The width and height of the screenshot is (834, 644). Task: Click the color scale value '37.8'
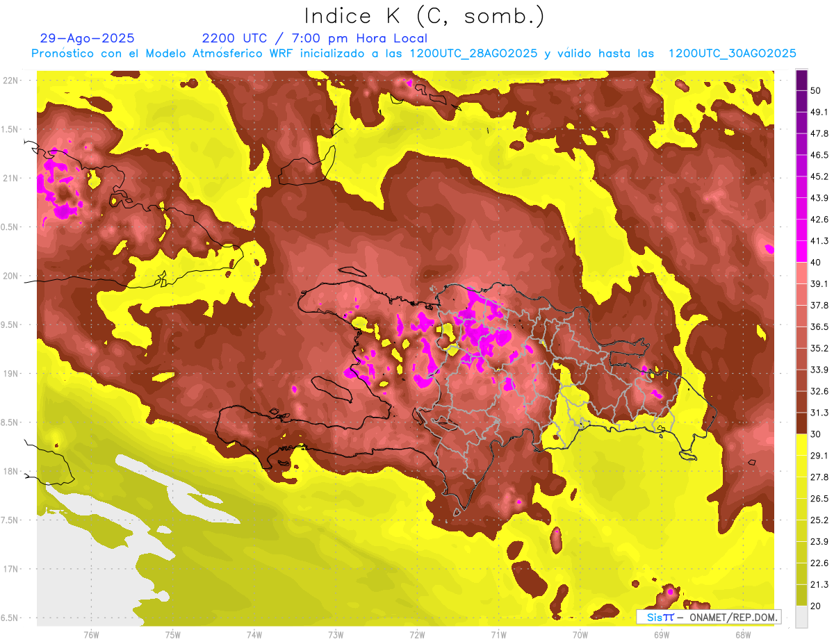pos(819,305)
